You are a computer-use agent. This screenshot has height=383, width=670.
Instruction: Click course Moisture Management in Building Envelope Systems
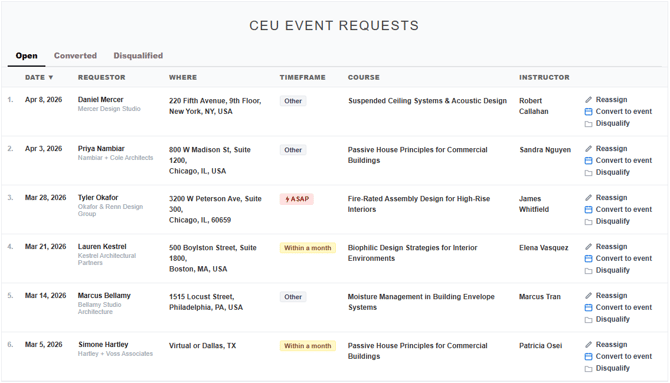pos(421,302)
